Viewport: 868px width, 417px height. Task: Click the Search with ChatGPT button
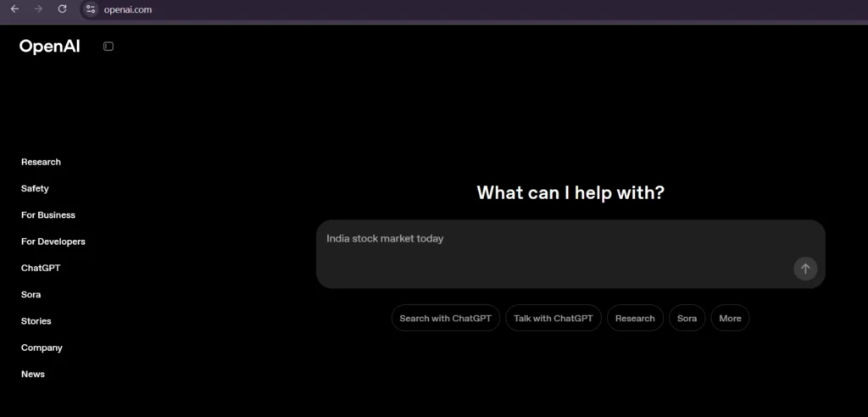pos(446,319)
